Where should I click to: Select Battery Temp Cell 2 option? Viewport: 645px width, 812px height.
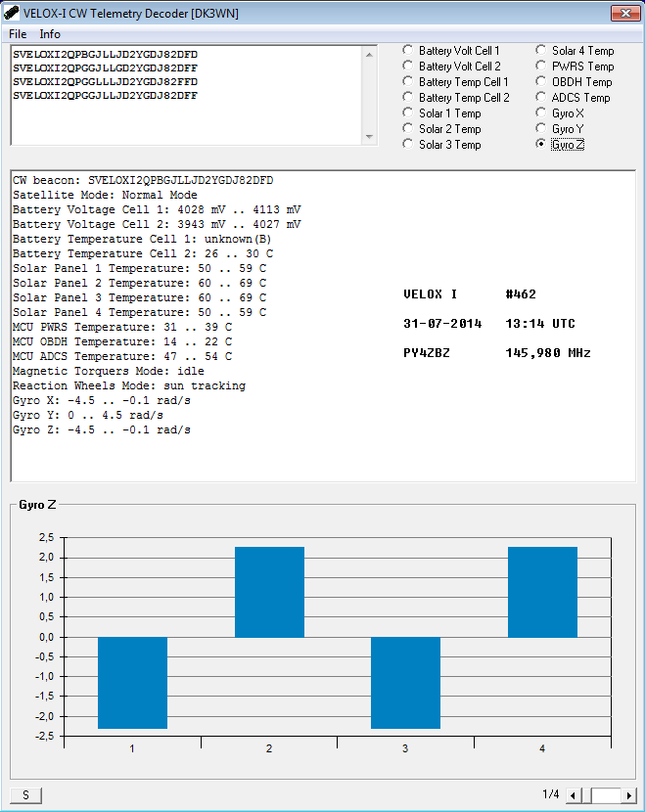[408, 98]
